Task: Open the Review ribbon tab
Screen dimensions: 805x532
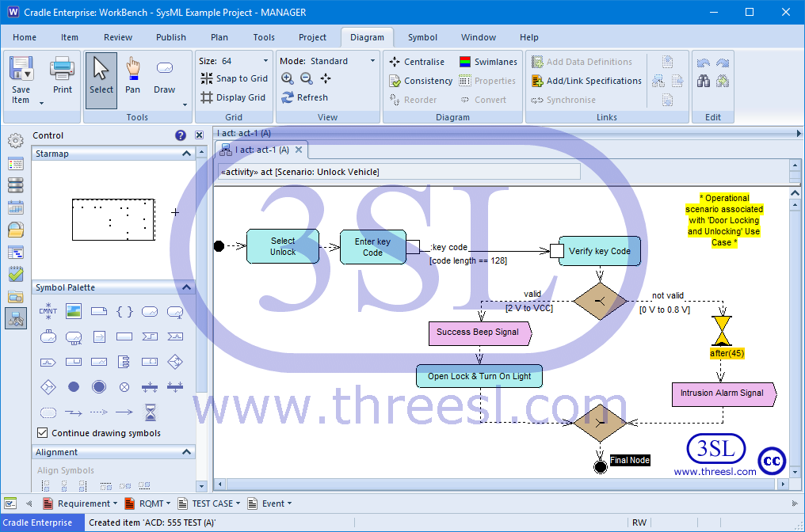Action: click(118, 37)
